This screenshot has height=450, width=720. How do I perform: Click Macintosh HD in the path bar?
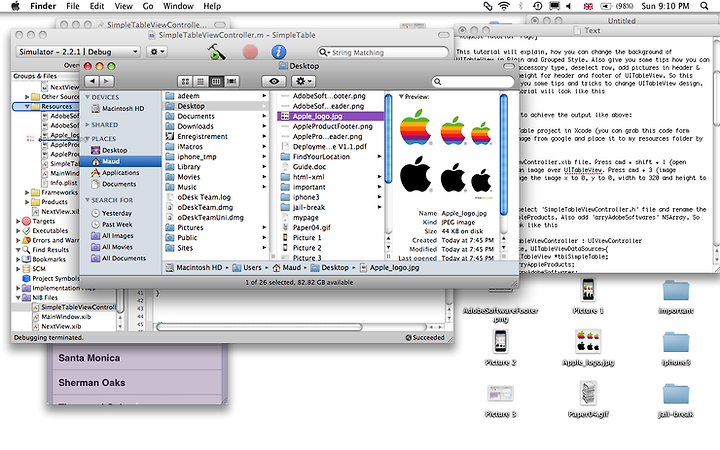click(194, 267)
